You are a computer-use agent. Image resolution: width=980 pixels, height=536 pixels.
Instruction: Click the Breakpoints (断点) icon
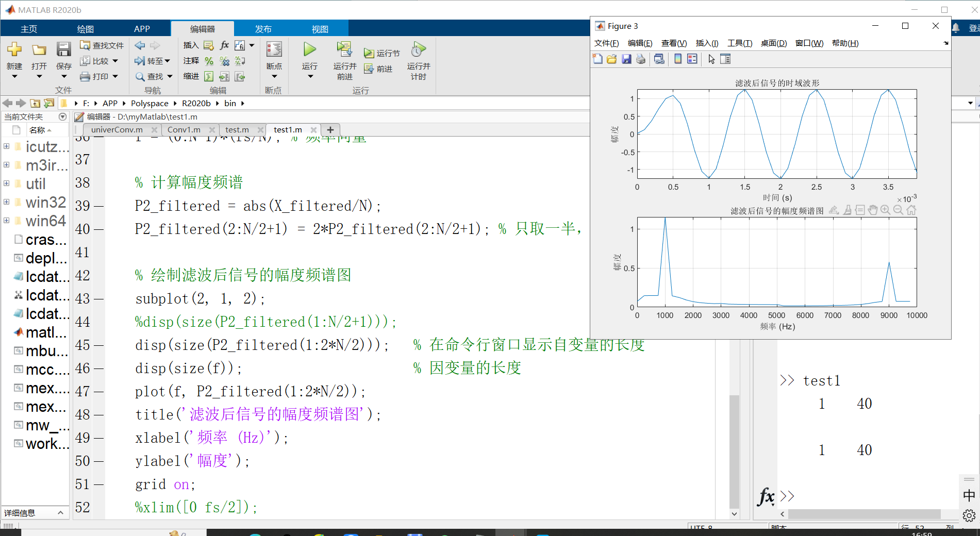(274, 49)
